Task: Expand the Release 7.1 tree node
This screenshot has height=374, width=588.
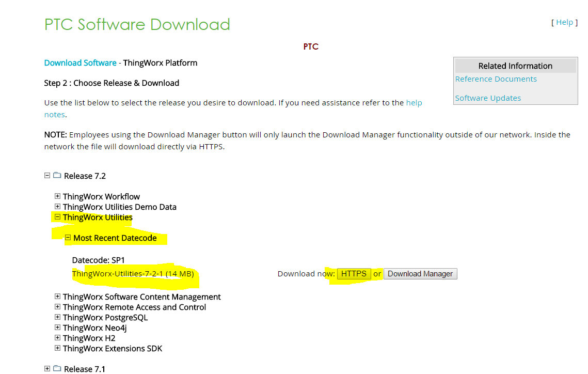Action: pyautogui.click(x=47, y=368)
